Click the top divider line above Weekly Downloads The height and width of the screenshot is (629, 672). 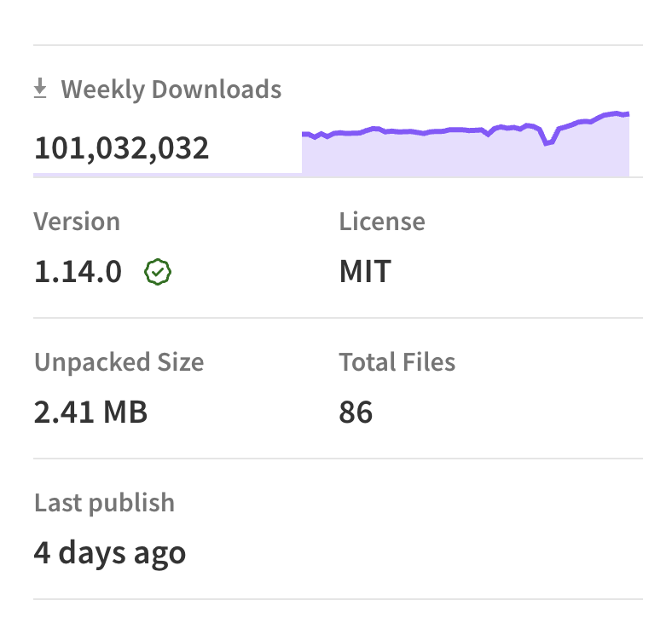pos(338,45)
